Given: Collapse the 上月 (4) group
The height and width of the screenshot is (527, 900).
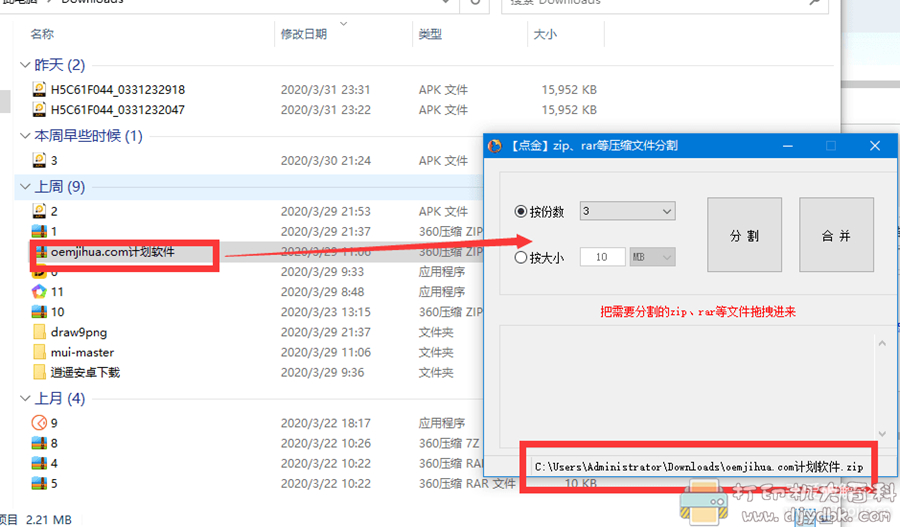Looking at the screenshot, I should click(25, 398).
